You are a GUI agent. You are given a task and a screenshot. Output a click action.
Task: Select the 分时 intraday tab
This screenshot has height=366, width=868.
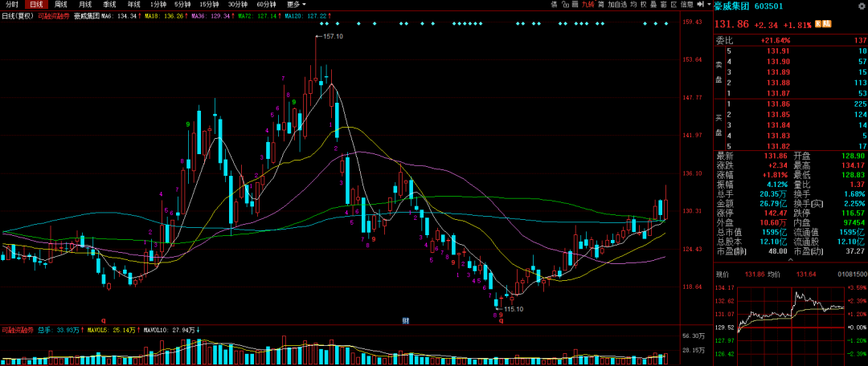point(12,4)
